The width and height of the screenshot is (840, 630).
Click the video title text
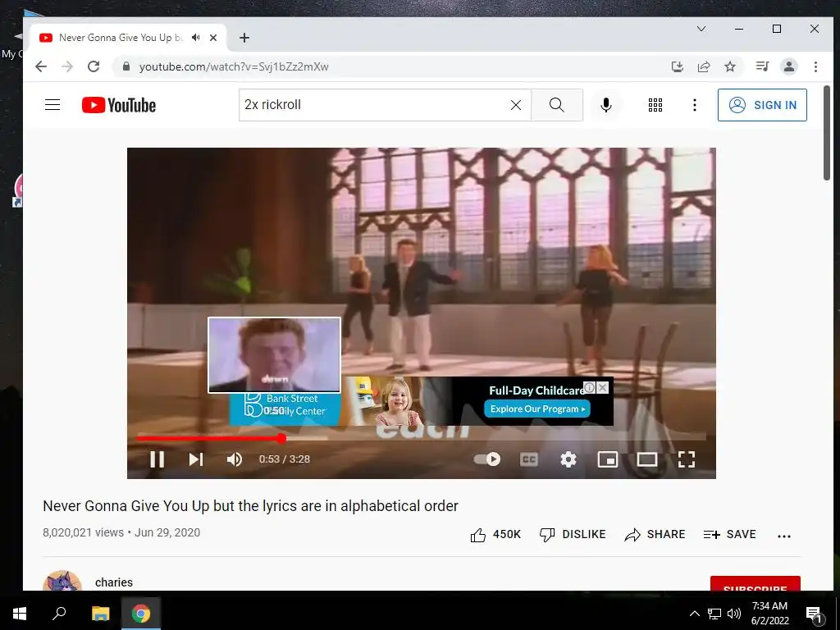click(250, 506)
